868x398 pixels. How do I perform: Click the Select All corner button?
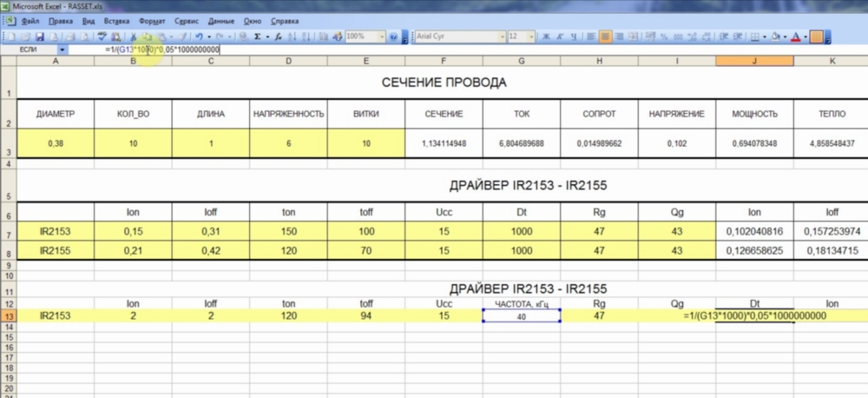tap(9, 61)
